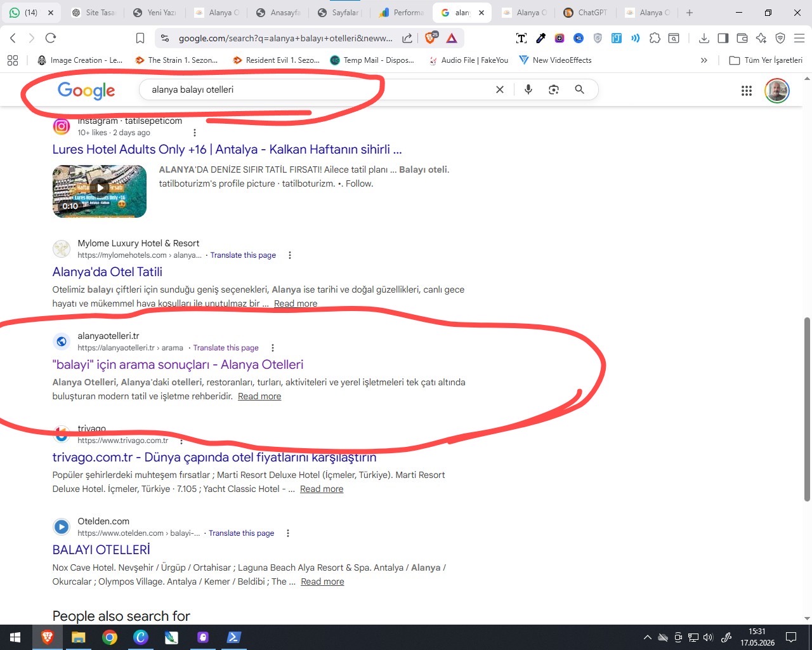812x650 pixels.
Task: Open Brave Shields lion icon
Action: pyautogui.click(x=431, y=38)
